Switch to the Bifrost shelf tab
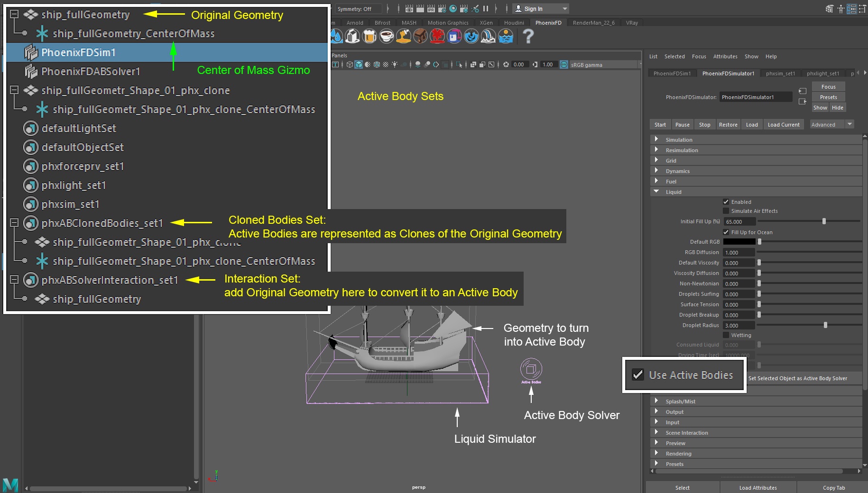Viewport: 868px width, 493px height. [x=382, y=23]
